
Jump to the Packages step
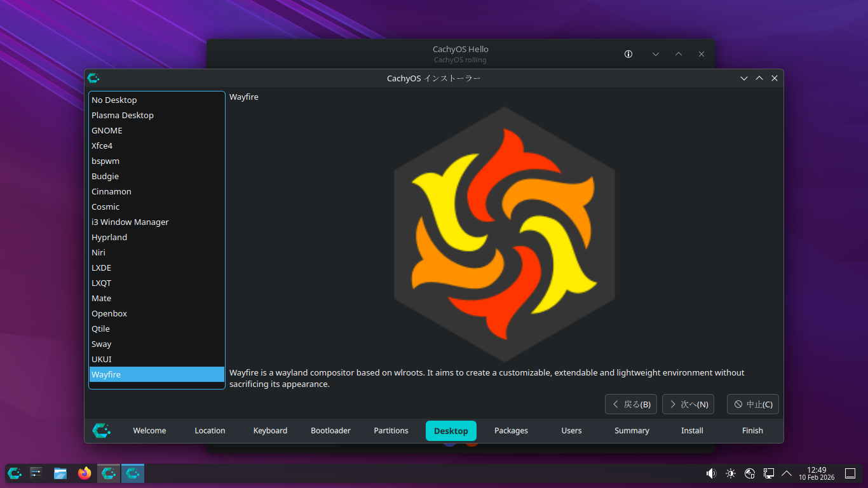[x=511, y=431]
